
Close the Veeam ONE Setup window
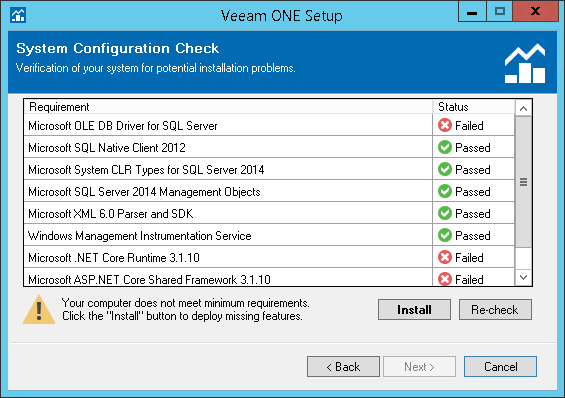pyautogui.click(x=535, y=11)
